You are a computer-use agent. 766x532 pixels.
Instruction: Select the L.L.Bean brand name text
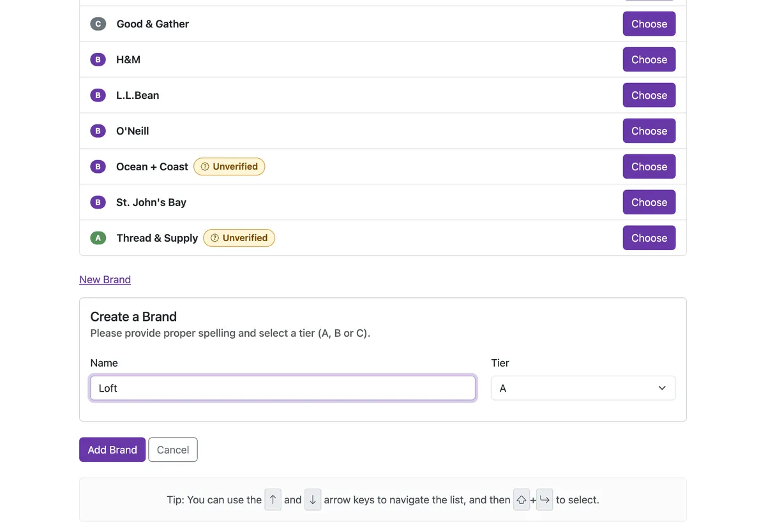[138, 95]
